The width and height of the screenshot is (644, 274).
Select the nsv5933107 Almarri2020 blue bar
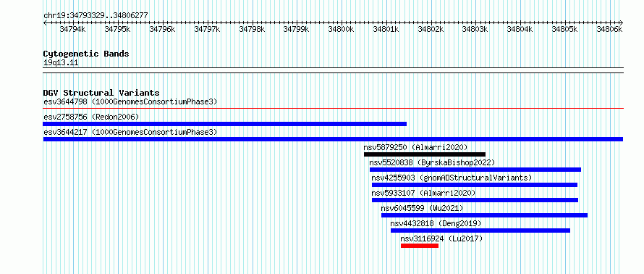click(x=475, y=200)
